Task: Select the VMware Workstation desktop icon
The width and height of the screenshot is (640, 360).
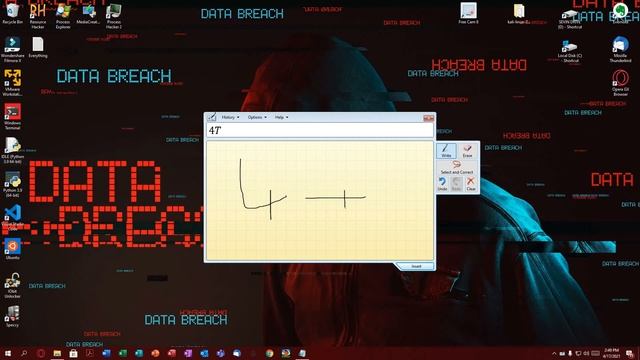Action: pyautogui.click(x=12, y=83)
